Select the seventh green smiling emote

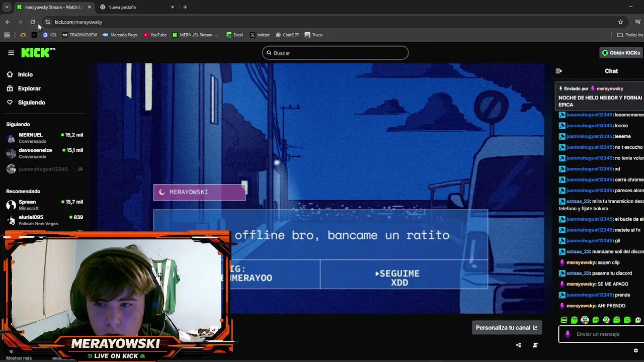pos(627,320)
